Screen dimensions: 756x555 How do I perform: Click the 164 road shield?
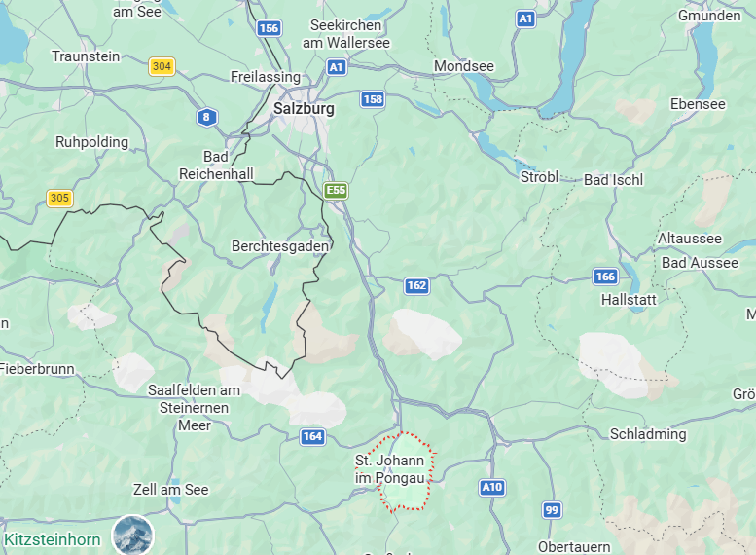[x=312, y=437]
